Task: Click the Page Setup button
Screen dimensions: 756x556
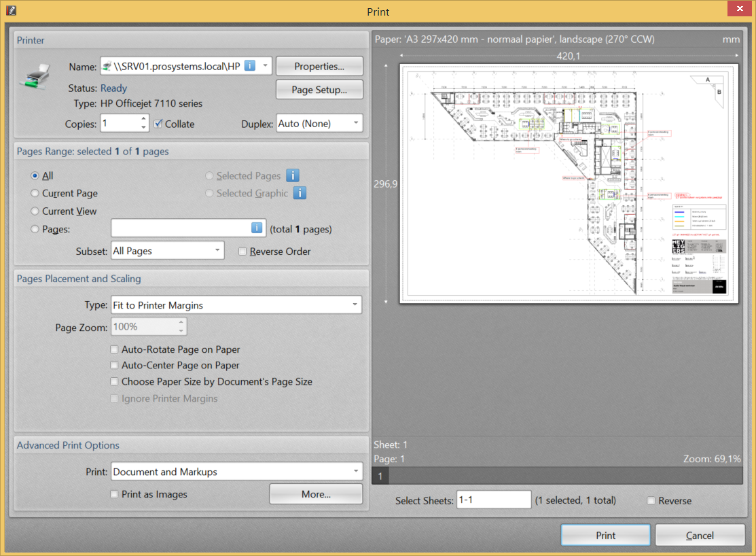Action: pyautogui.click(x=319, y=90)
